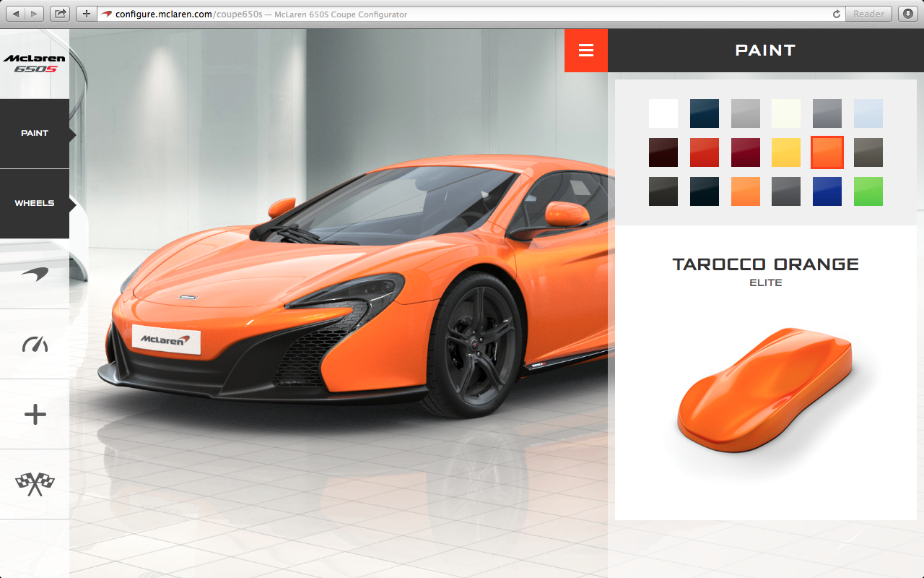Click the McLaren 650S logo
Screen dimensions: 924x578
pos(35,64)
